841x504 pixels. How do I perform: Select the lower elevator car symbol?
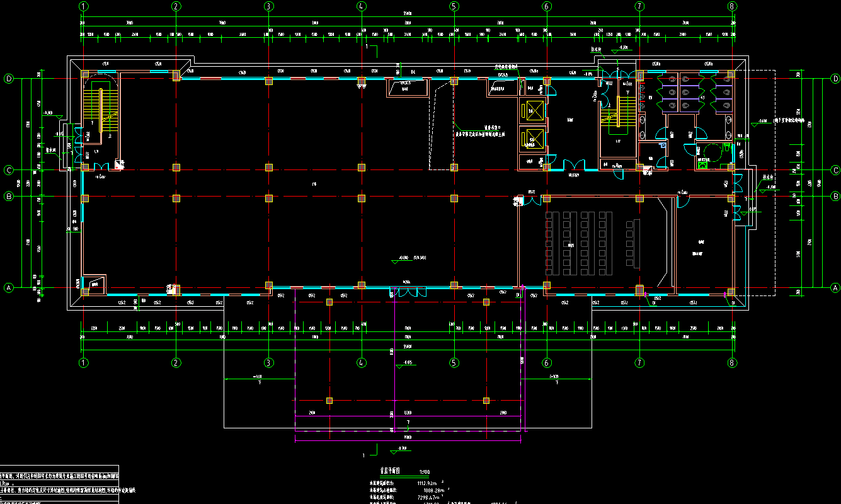coord(534,137)
